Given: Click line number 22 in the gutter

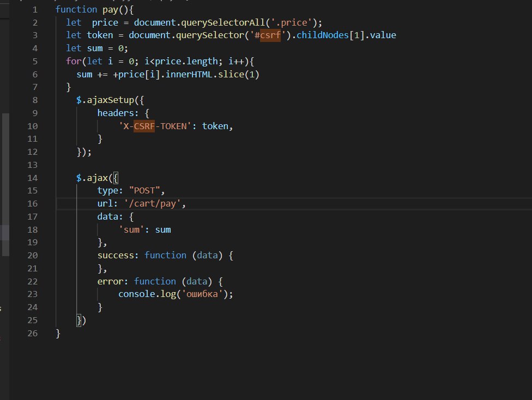Looking at the screenshot, I should [33, 282].
